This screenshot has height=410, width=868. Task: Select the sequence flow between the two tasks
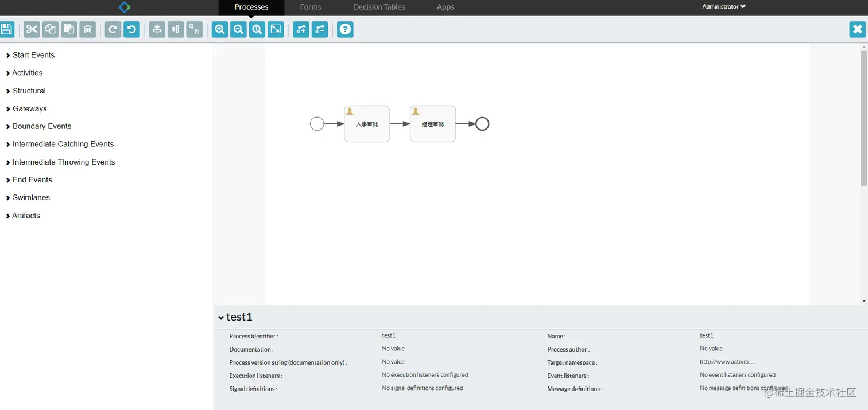point(400,124)
